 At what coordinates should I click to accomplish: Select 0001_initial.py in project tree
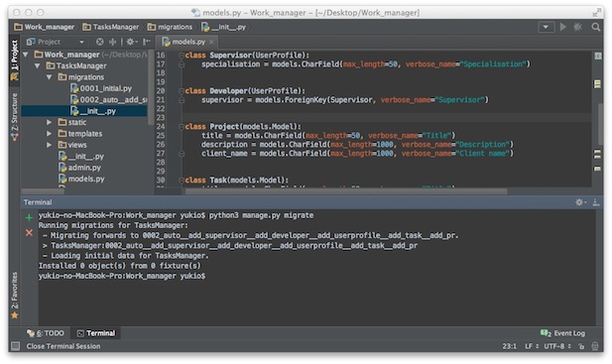(101, 88)
